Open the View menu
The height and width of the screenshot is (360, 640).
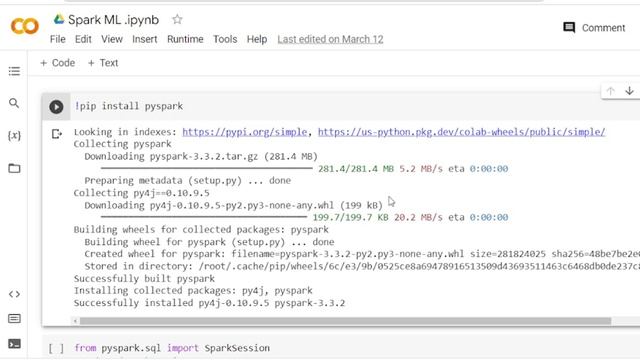tap(112, 39)
